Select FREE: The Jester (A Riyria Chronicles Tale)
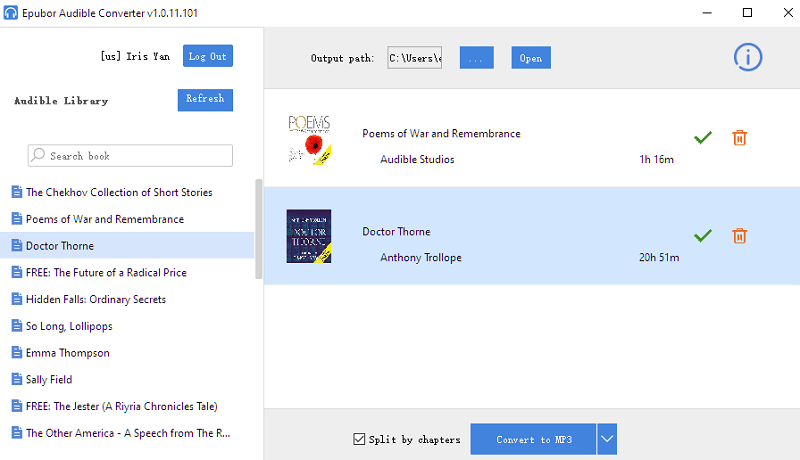Viewport: 800px width, 460px height. pos(127,406)
